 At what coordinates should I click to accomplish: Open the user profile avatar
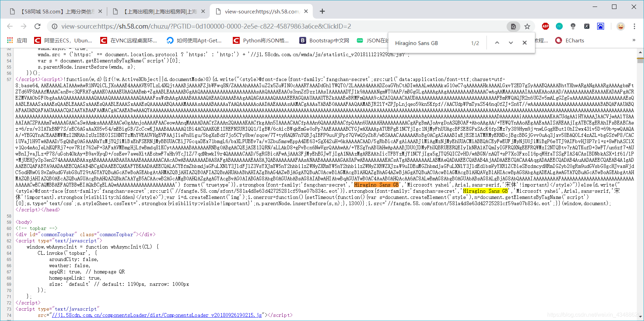[x=621, y=26]
